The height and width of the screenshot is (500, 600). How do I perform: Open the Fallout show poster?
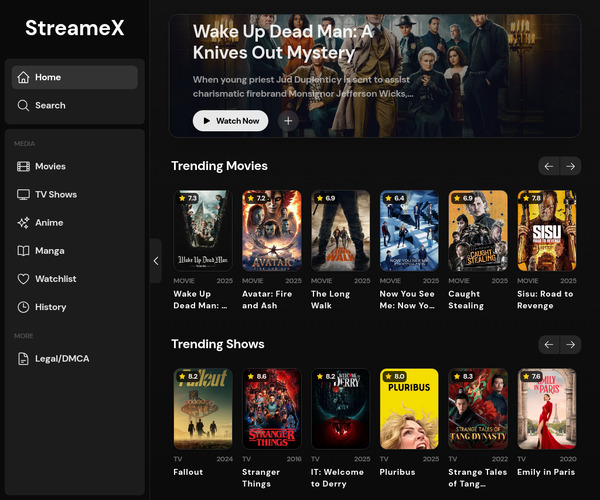click(x=203, y=409)
